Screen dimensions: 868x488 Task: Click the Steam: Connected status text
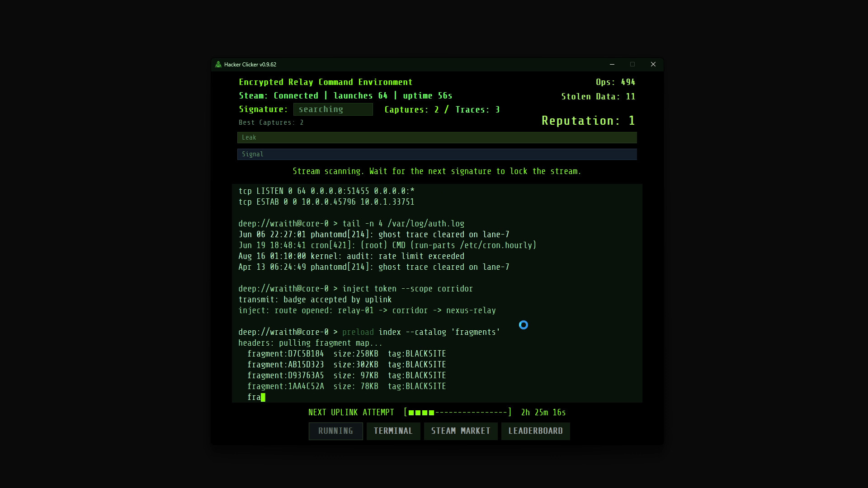pos(278,95)
